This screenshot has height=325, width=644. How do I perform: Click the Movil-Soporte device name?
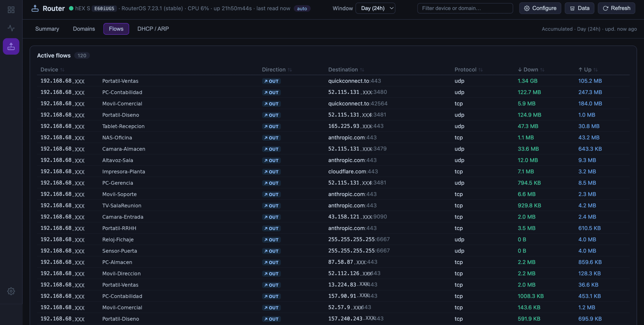(x=119, y=194)
